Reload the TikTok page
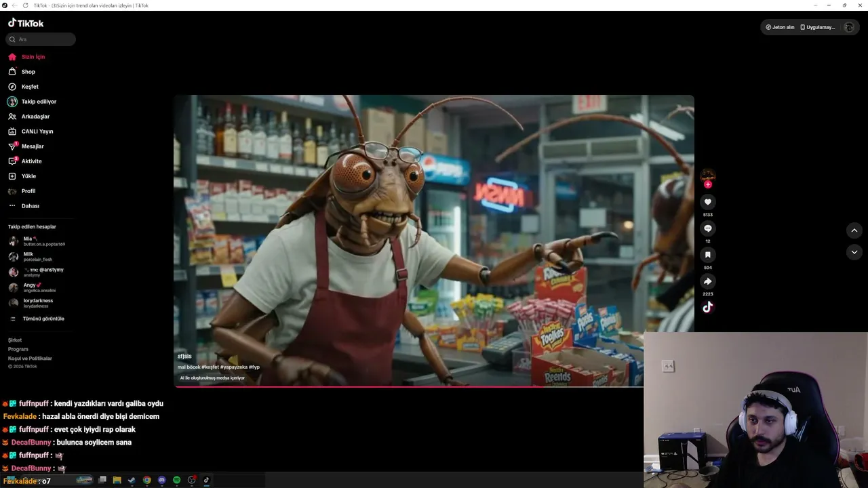This screenshot has height=488, width=868. pyautogui.click(x=25, y=5)
